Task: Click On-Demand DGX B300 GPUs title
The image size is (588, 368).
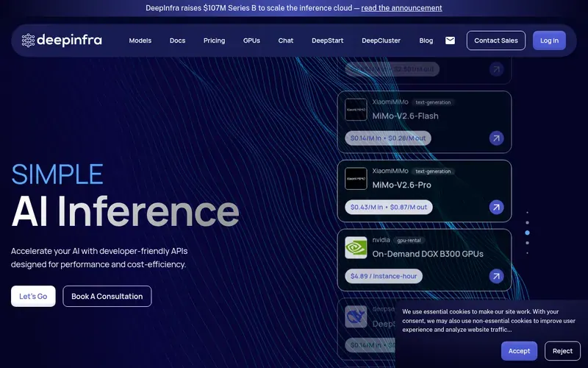Action: click(x=428, y=254)
